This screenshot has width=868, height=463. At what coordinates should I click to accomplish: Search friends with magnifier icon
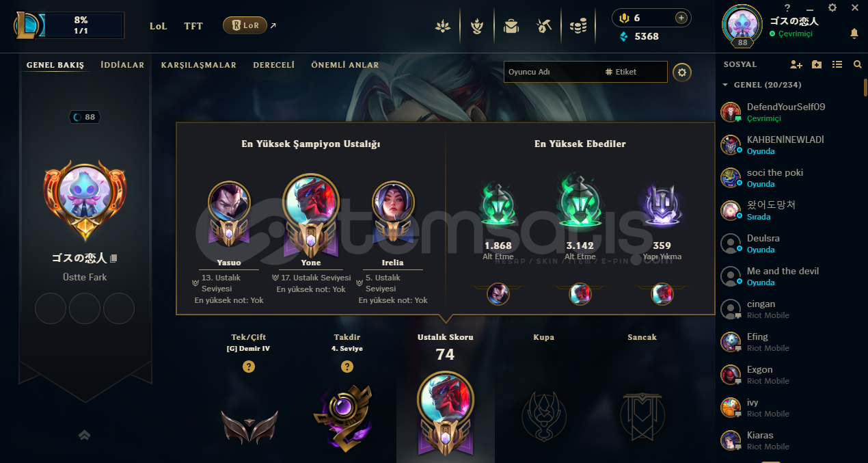pos(858,64)
